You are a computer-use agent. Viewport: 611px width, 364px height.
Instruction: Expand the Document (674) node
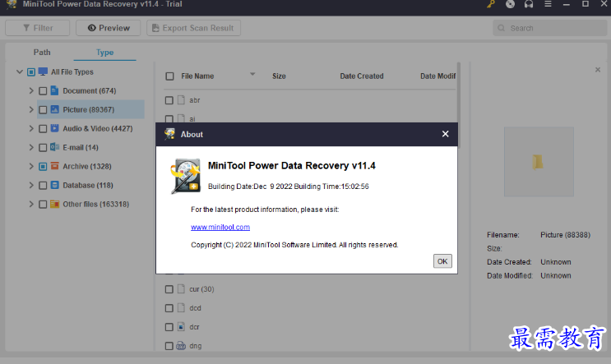click(x=31, y=90)
